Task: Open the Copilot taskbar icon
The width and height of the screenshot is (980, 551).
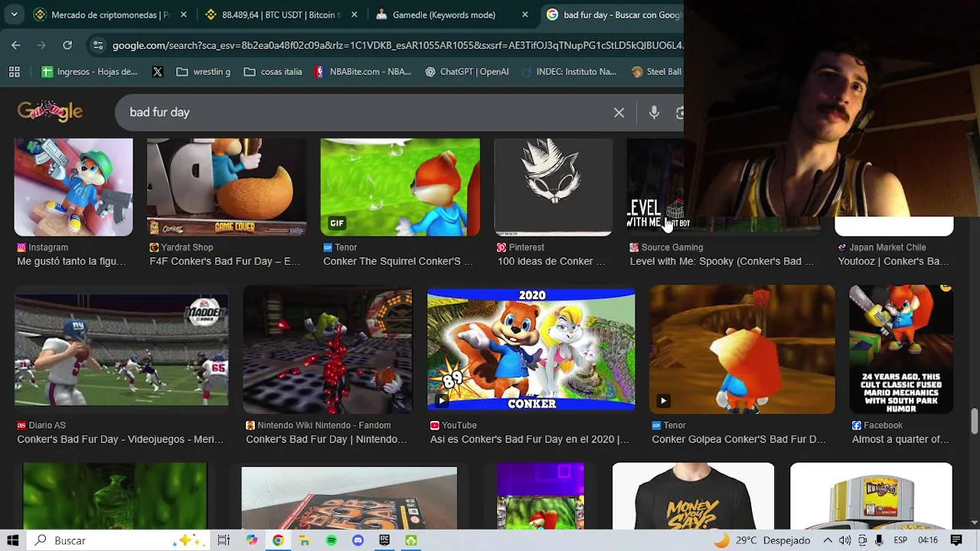Action: tap(252, 540)
